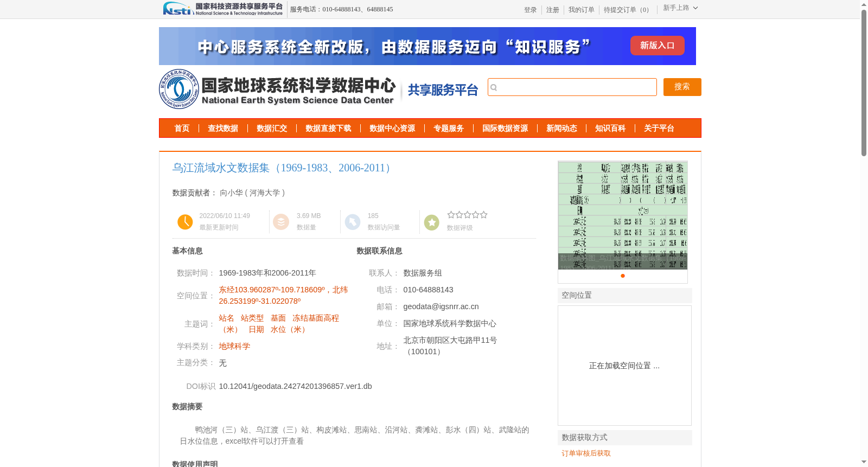Open the 数据汇交 menu
The height and width of the screenshot is (467, 868).
click(272, 129)
